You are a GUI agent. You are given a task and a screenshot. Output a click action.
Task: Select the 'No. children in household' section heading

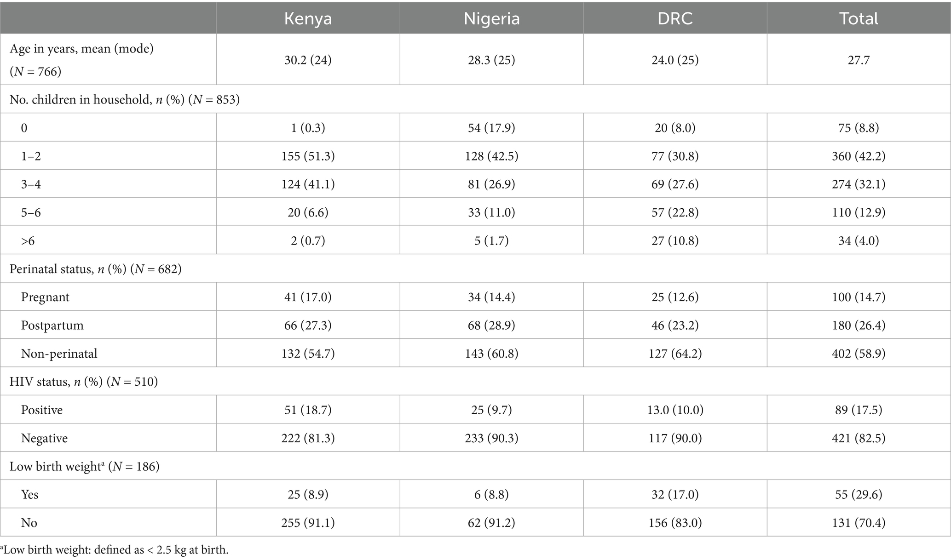click(x=125, y=99)
